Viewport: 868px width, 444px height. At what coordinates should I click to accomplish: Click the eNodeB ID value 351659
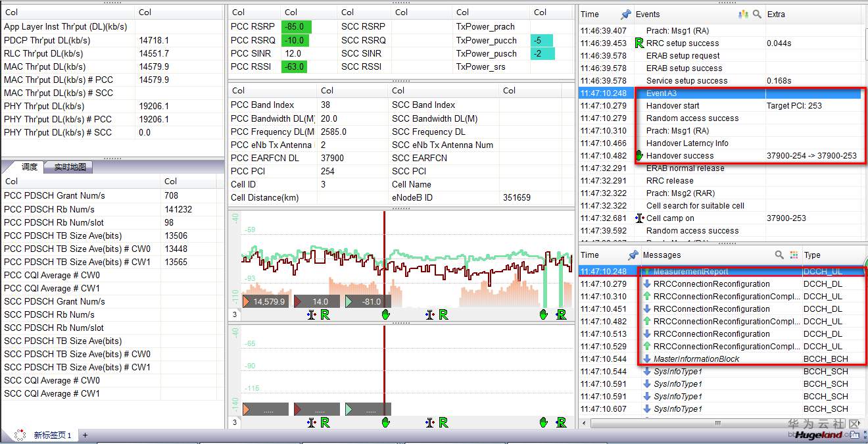point(517,197)
